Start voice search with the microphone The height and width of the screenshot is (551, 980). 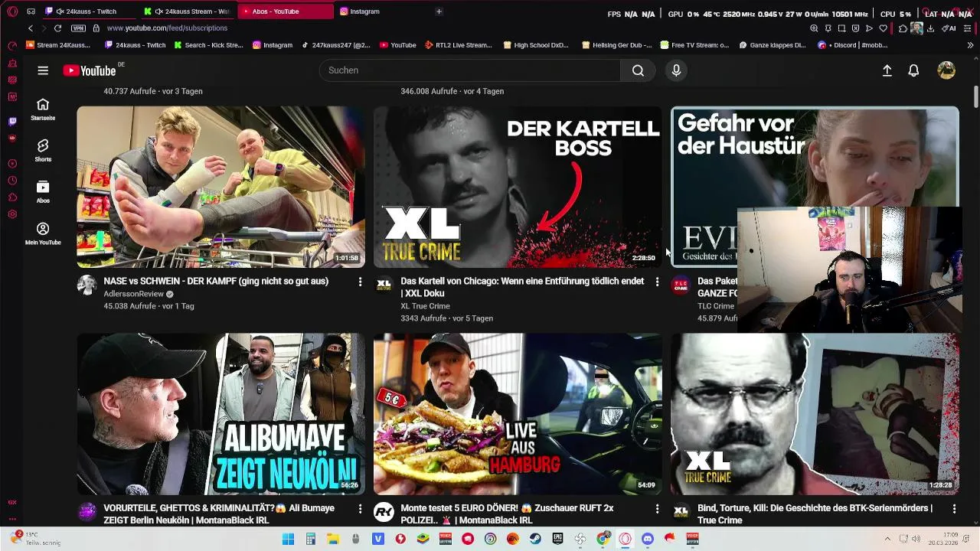click(676, 70)
